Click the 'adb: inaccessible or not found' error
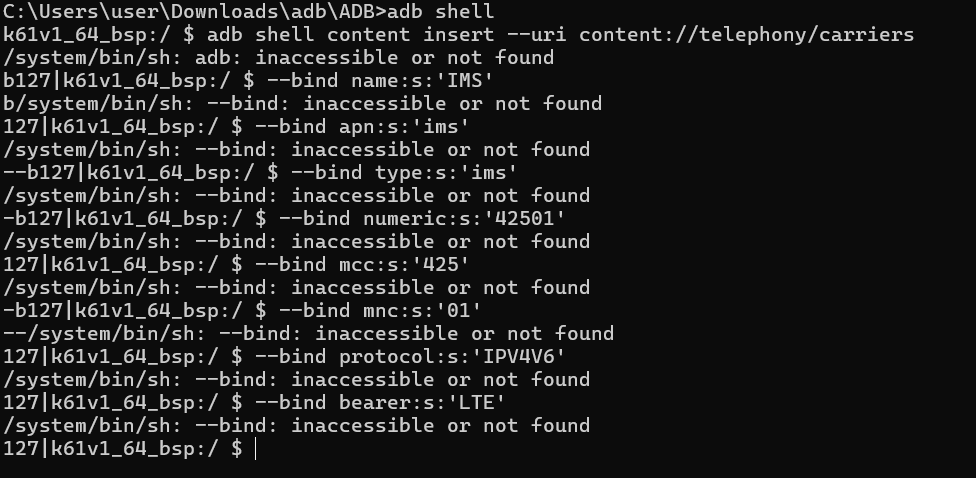This screenshot has width=976, height=478. (375, 57)
